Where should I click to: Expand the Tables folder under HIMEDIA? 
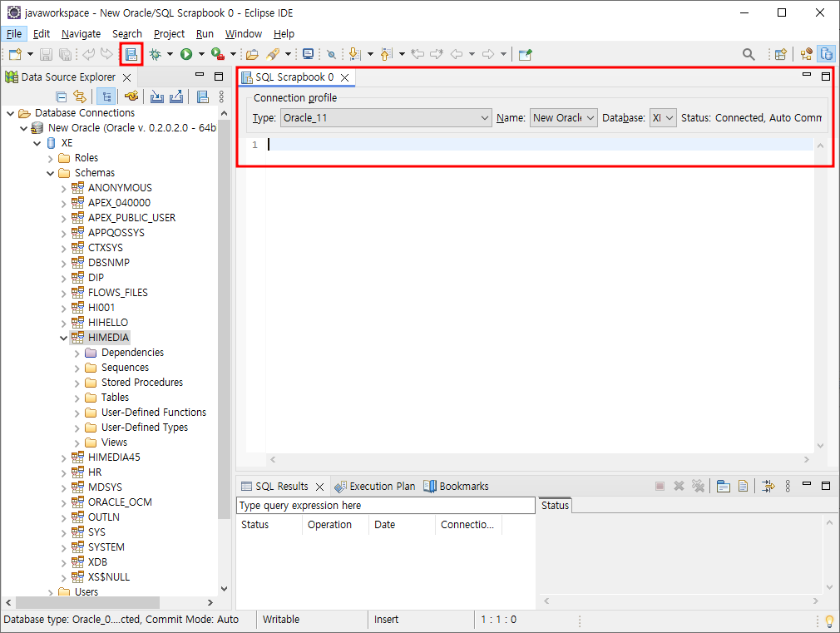pyautogui.click(x=77, y=398)
